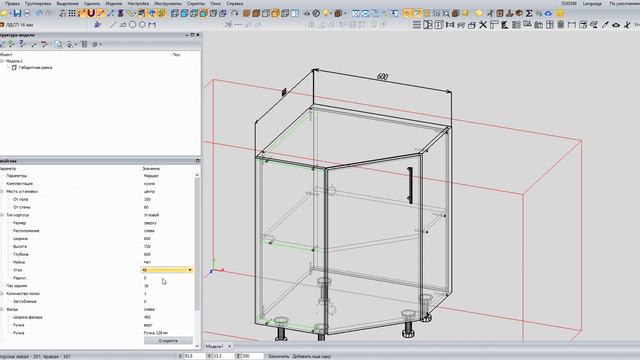The width and height of the screenshot is (640, 360).
Task: Click the three-line list icon
Action: 417,25
